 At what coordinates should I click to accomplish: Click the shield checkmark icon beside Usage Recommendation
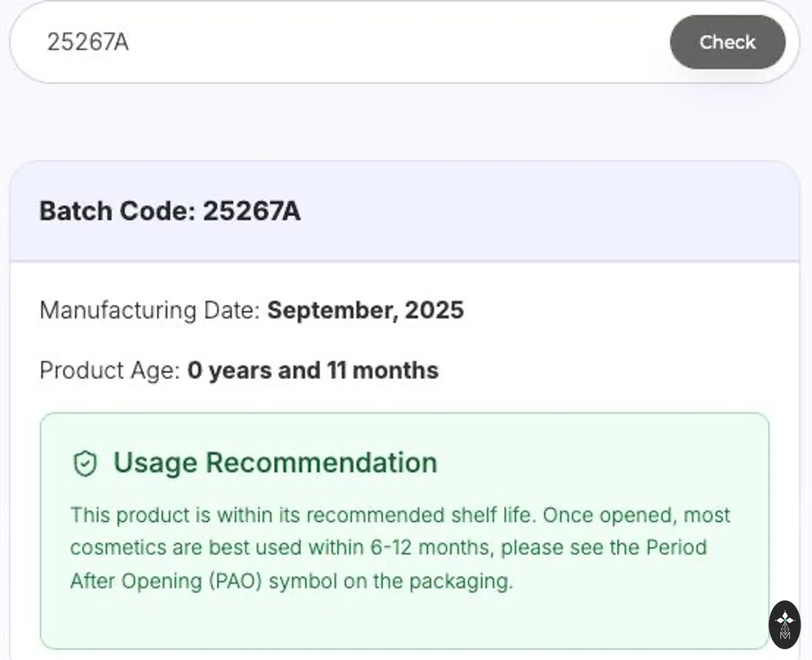[x=85, y=464]
